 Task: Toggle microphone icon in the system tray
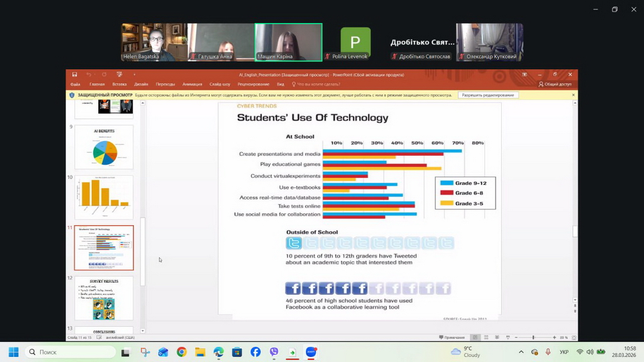click(548, 352)
